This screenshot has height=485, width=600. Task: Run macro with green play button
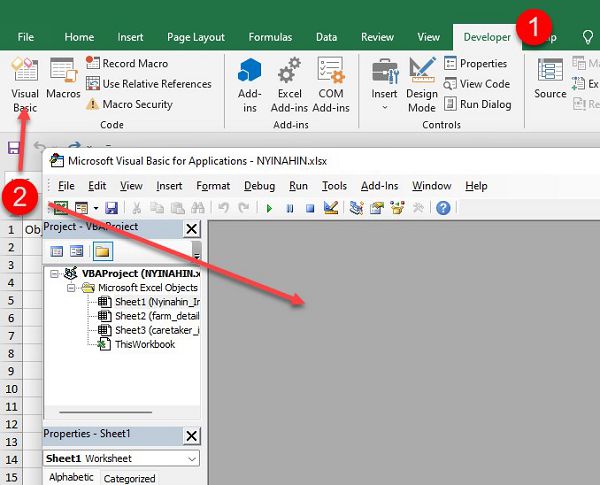pyautogui.click(x=269, y=208)
